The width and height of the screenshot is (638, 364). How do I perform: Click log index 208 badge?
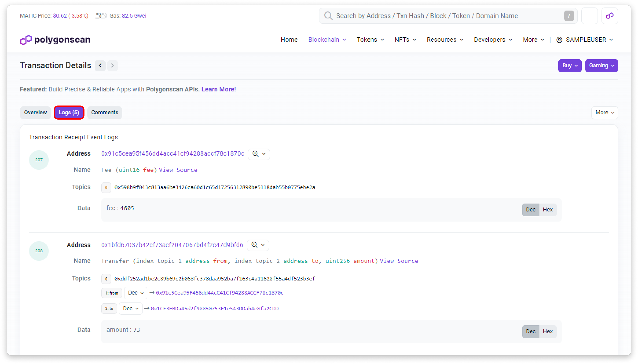point(39,251)
